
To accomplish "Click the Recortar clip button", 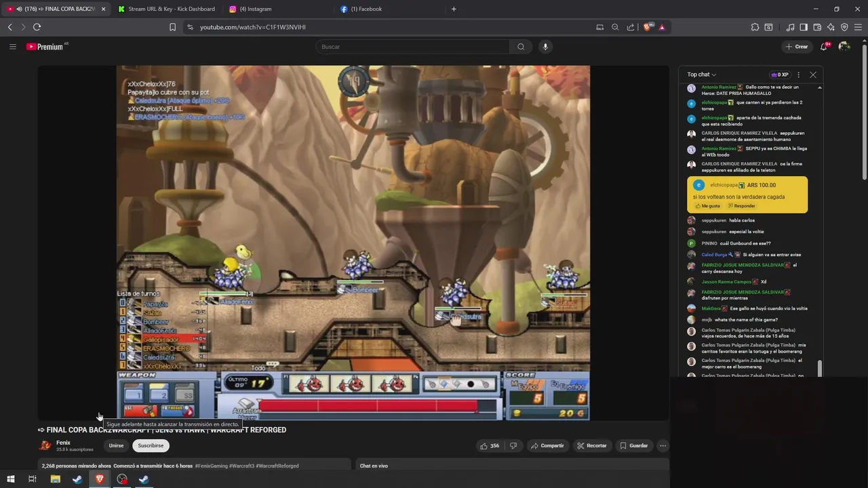I will [592, 445].
